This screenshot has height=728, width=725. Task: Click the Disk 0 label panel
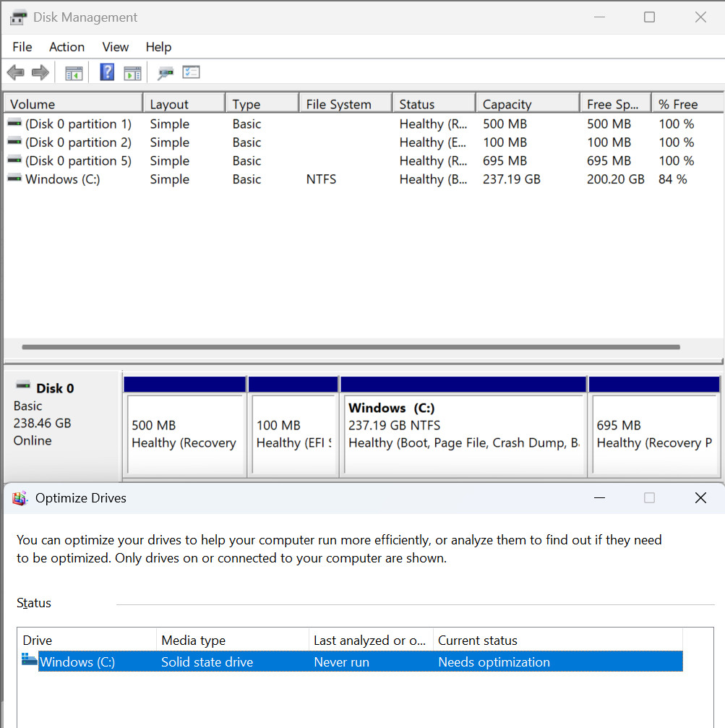[63, 426]
